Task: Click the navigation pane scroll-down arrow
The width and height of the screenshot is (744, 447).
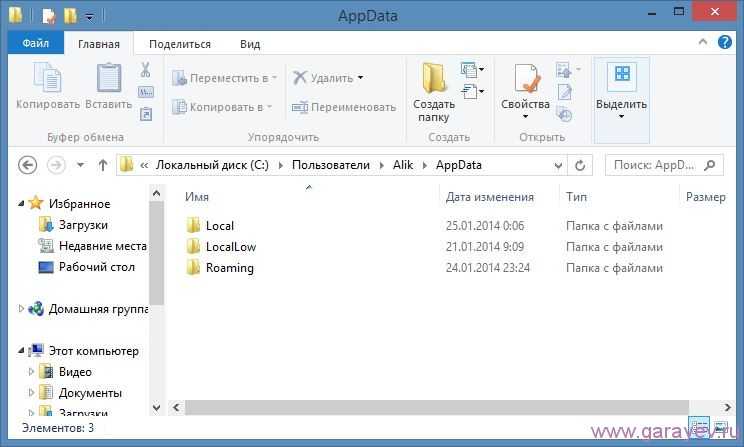Action: click(156, 408)
